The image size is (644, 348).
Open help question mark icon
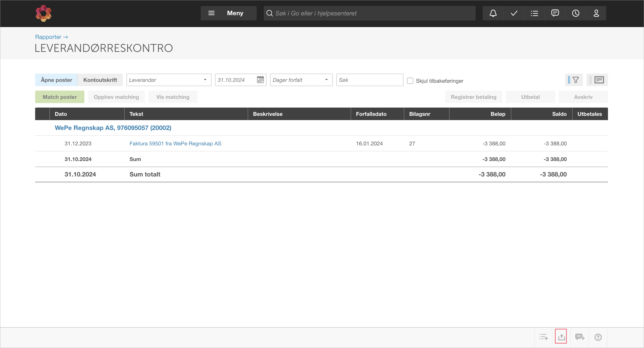click(598, 337)
